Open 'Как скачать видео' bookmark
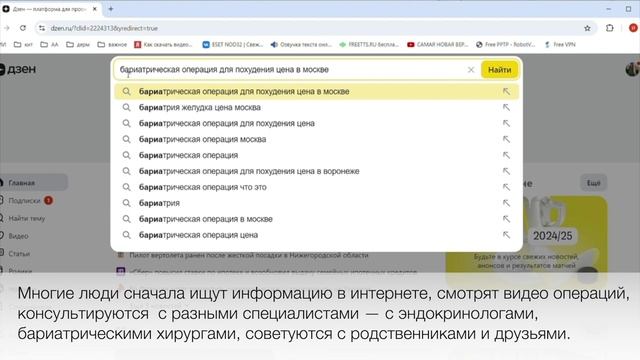The height and width of the screenshot is (360, 640). 163,44
